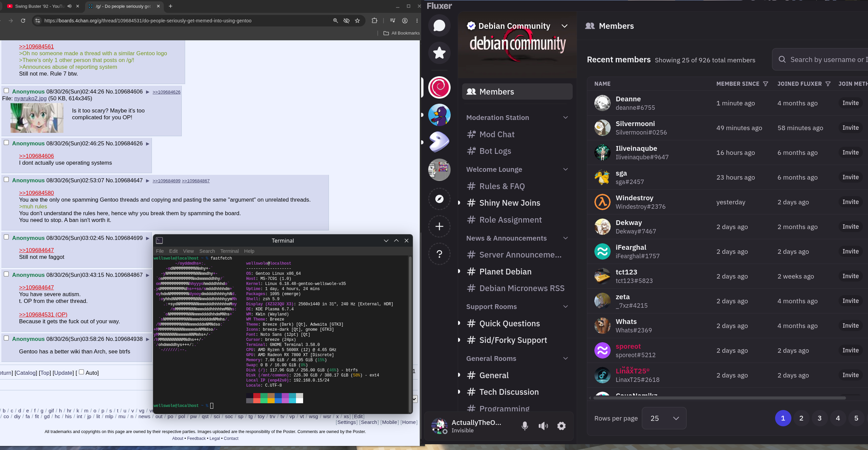Open the Catalog link on 4chan
This screenshot has height=450, width=868.
[26, 373]
